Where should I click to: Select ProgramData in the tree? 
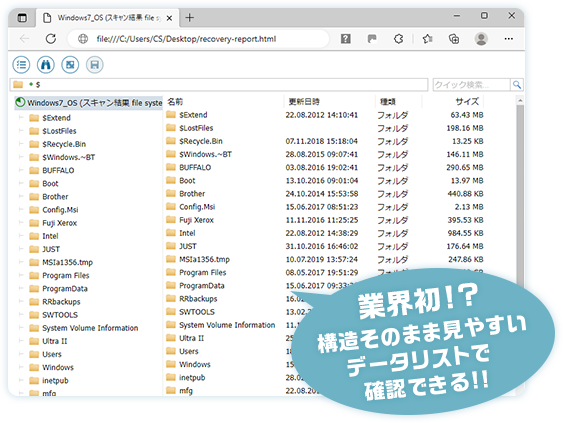pos(65,289)
